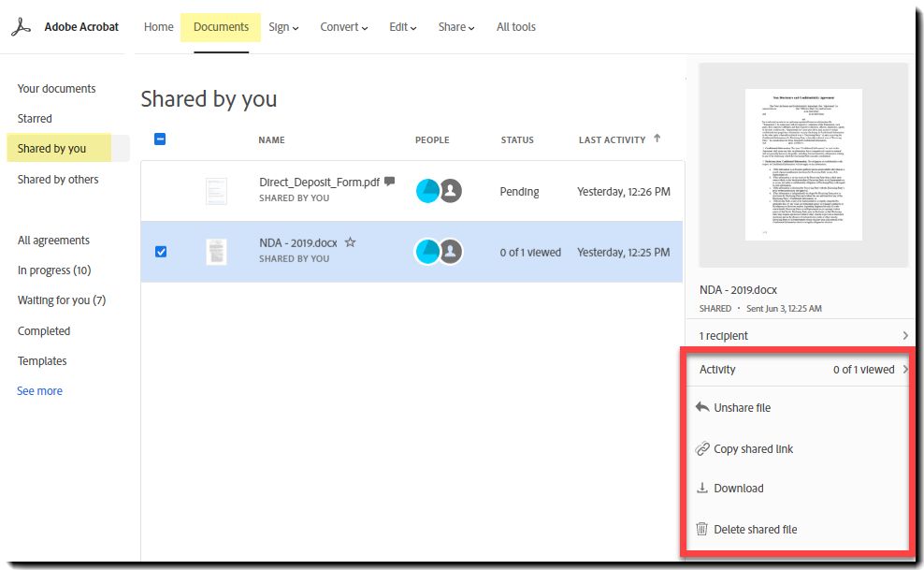Click the NDA document preview thumbnail
This screenshot has height=570, width=924.
(x=803, y=165)
